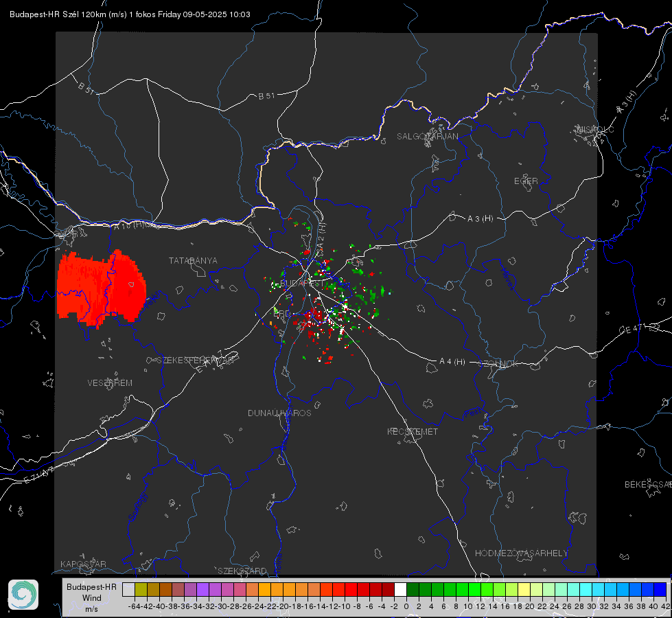Click the SZEKSZARD city label
Viewport: 672px width, 618px height.
242,571
